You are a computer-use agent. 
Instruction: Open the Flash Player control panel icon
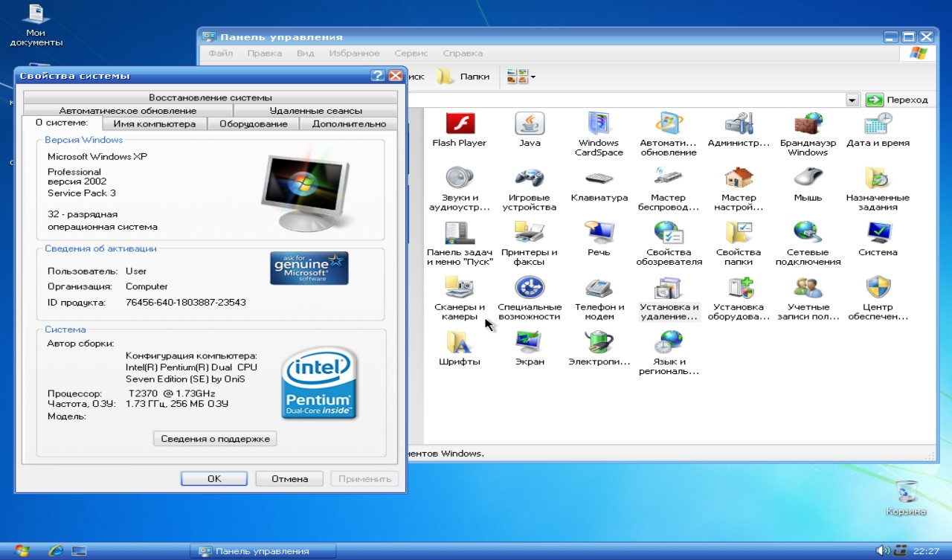459,123
